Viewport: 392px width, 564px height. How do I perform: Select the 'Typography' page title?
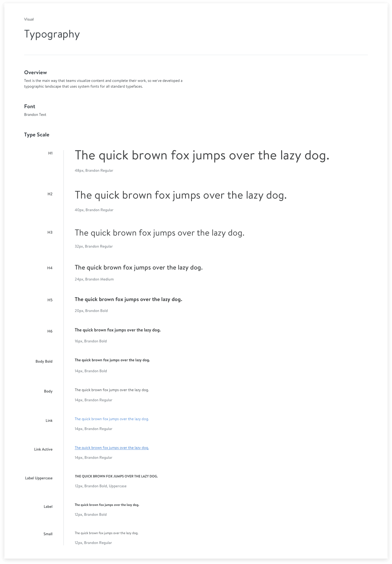(x=52, y=34)
